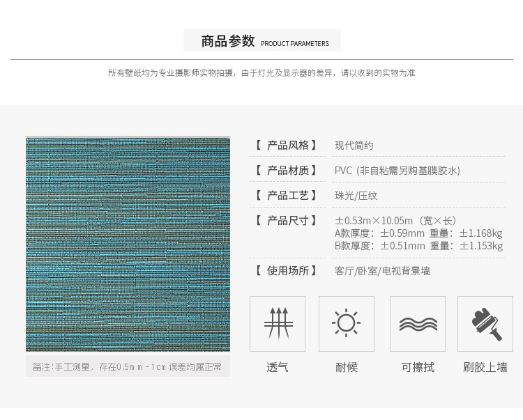The width and height of the screenshot is (523, 420).
Task: Click the 刷胶上墙 caption
Action: [x=485, y=367]
